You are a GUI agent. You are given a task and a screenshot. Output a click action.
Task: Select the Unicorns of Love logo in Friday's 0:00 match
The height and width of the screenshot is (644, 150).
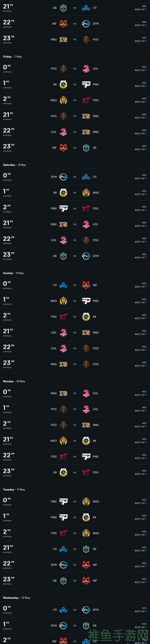click(x=86, y=69)
